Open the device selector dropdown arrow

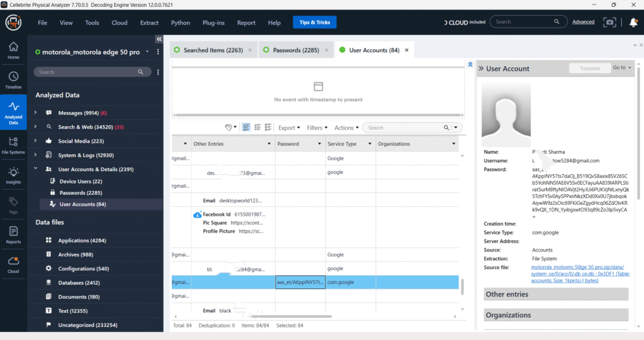coord(147,52)
